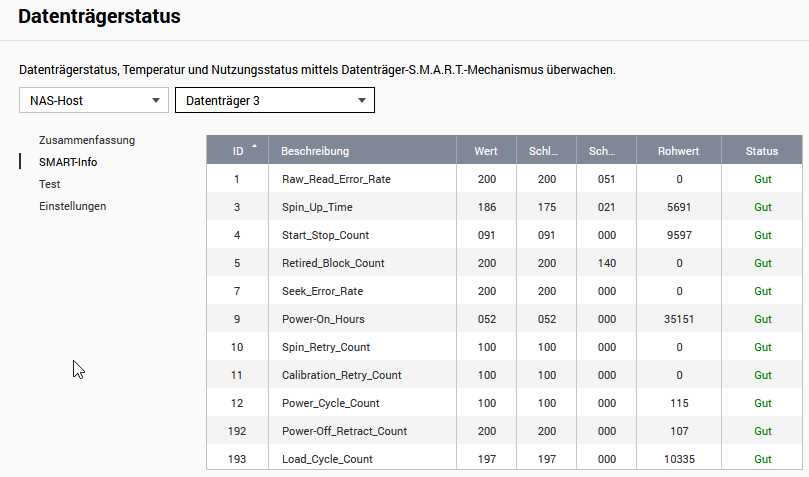Viewport: 809px width, 477px height.
Task: Click the Status column header
Action: point(762,151)
